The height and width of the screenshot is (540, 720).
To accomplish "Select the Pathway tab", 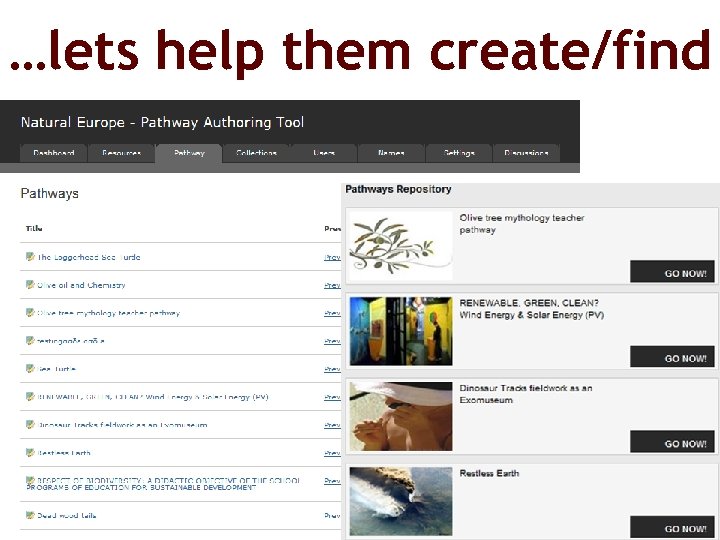I will coord(189,153).
